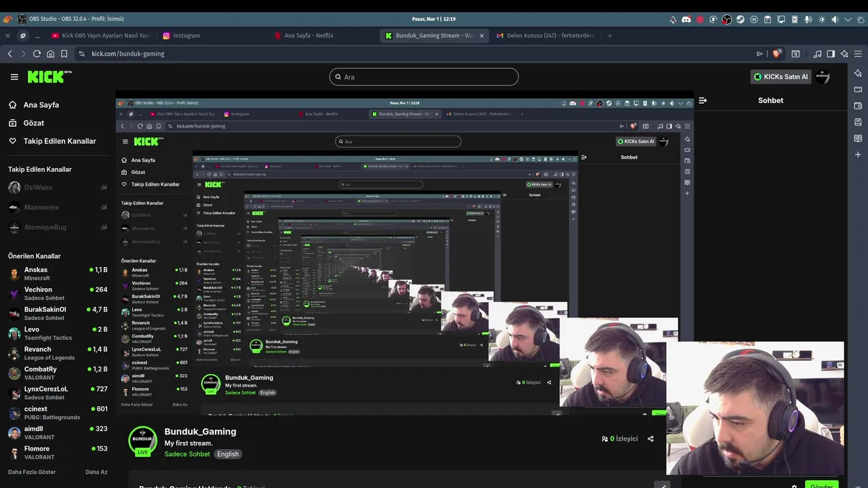868x488 pixels.
Task: Open Maxmarine followed channel
Action: coord(58,207)
